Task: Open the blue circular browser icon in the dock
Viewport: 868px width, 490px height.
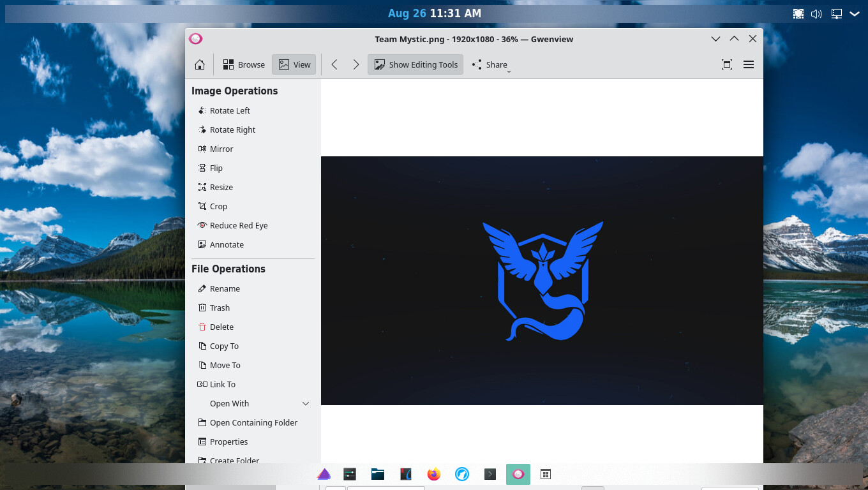Action: point(462,474)
